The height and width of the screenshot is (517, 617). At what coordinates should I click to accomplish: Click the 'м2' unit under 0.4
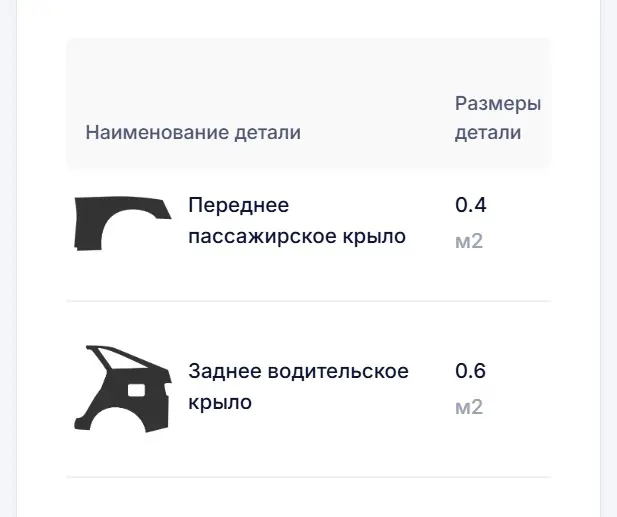[469, 241]
